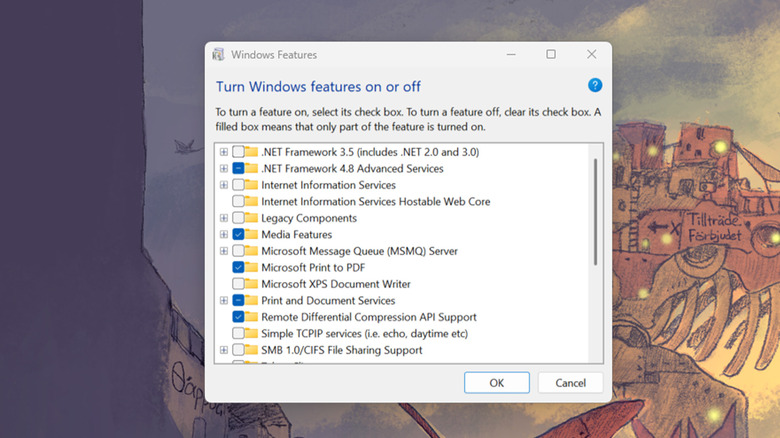
Task: Click folder icon beside Print and Document Services
Action: coord(251,300)
